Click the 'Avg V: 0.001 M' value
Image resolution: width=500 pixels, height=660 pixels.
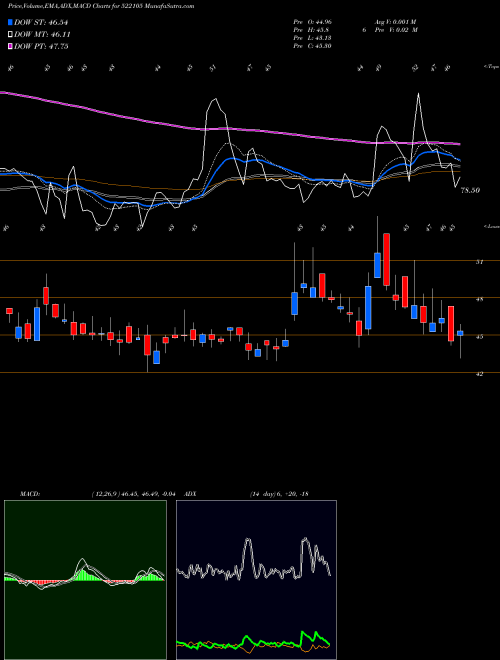pyautogui.click(x=395, y=22)
